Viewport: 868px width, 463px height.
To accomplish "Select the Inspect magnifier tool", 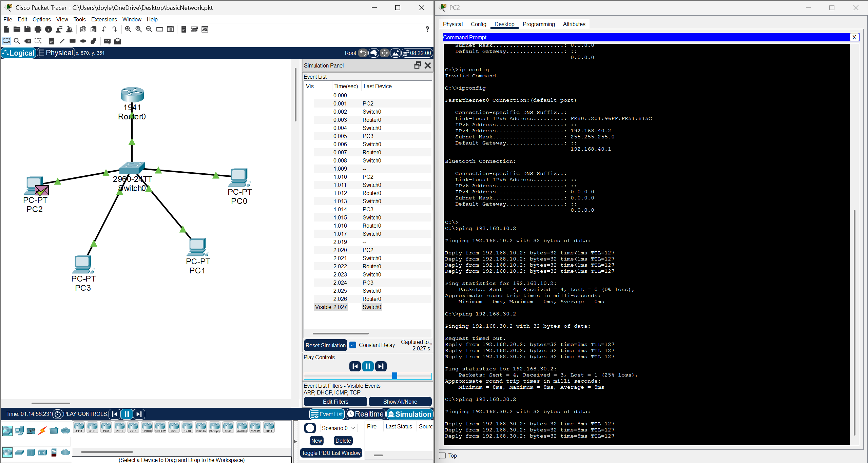I will [17, 41].
